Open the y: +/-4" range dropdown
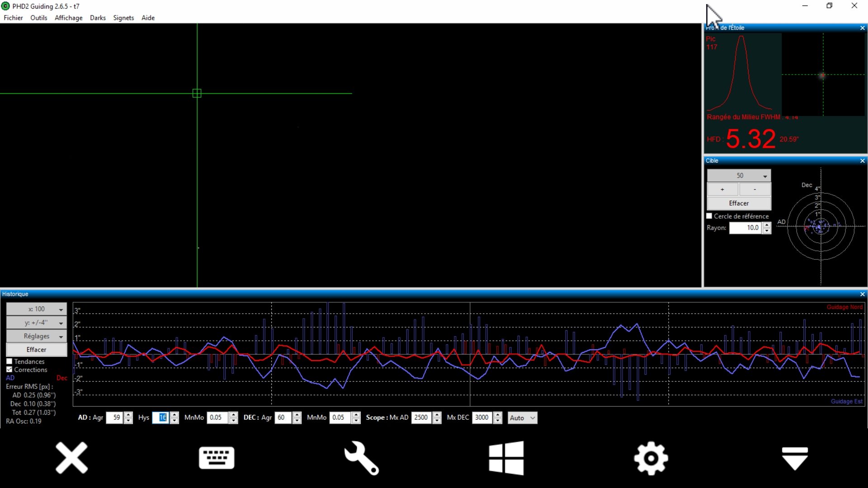 37,323
